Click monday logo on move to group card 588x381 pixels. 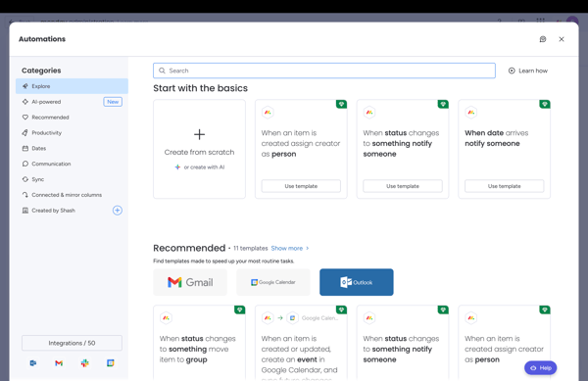(166, 318)
